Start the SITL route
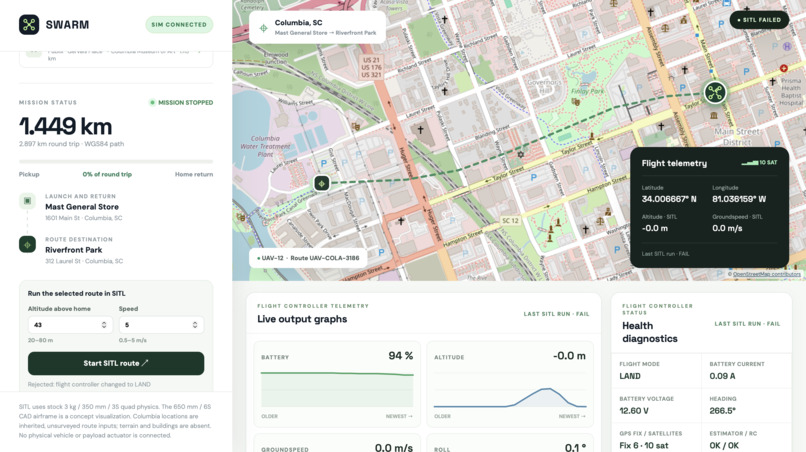The width and height of the screenshot is (806, 452). [116, 363]
